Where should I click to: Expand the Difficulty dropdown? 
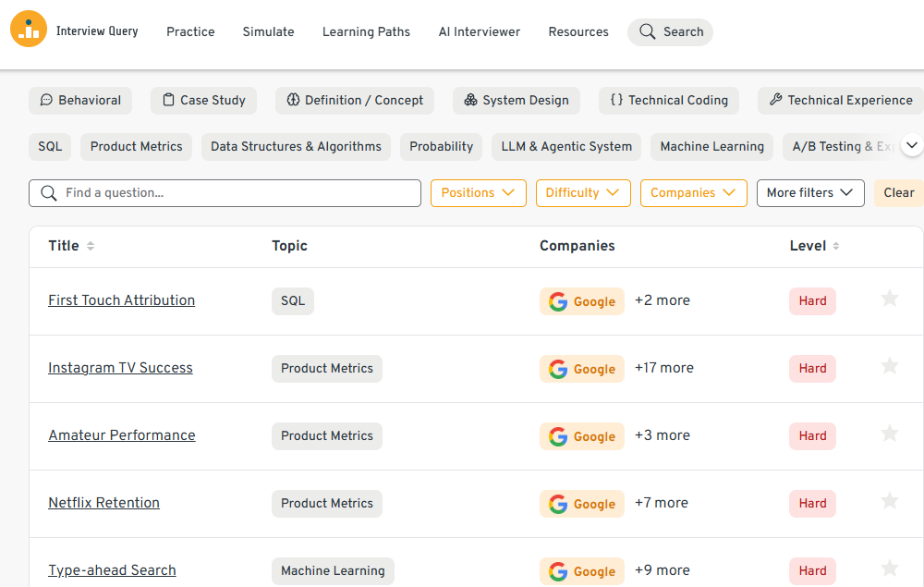click(583, 193)
